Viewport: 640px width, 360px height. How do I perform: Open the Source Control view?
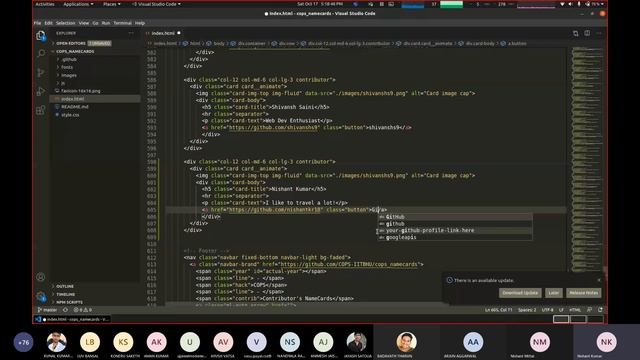[41, 73]
